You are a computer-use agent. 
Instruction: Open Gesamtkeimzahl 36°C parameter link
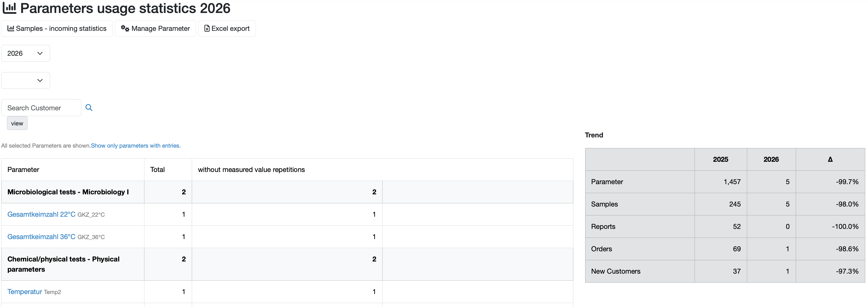tap(41, 237)
